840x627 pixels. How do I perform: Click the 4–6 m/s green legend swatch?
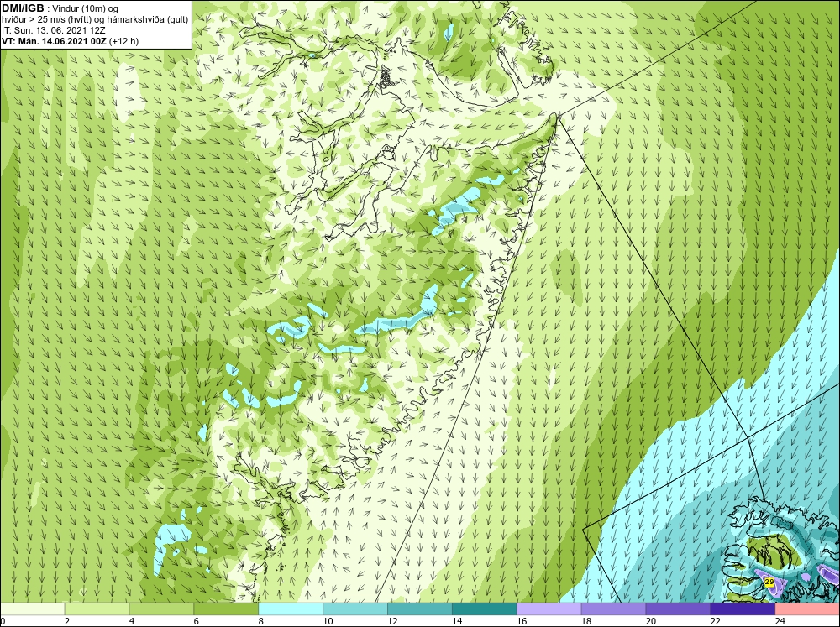[x=161, y=609]
